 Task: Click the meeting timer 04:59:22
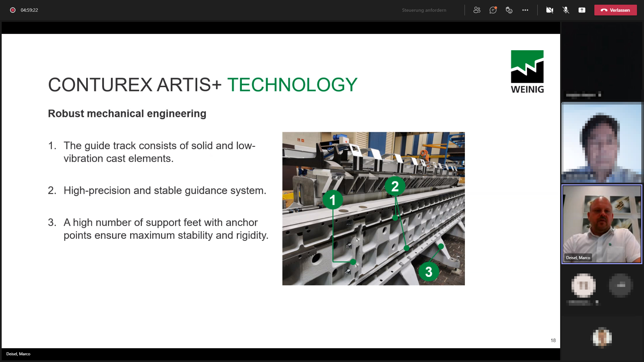click(x=29, y=10)
